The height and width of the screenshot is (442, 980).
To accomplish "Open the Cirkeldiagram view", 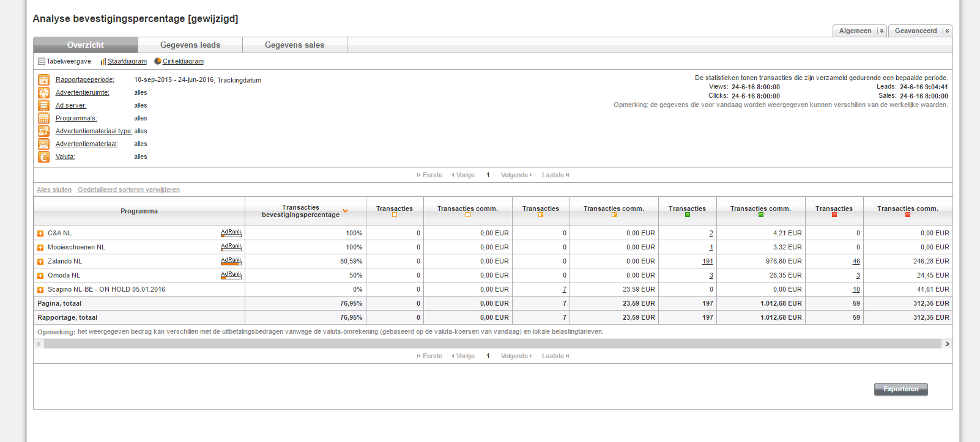I will tap(183, 62).
